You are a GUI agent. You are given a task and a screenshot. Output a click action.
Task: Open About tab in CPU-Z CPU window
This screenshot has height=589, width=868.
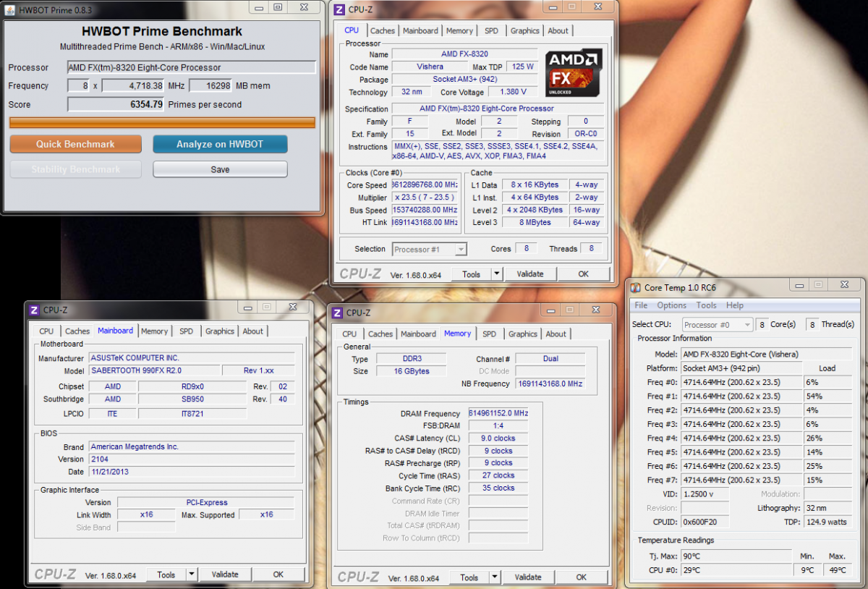click(x=558, y=30)
